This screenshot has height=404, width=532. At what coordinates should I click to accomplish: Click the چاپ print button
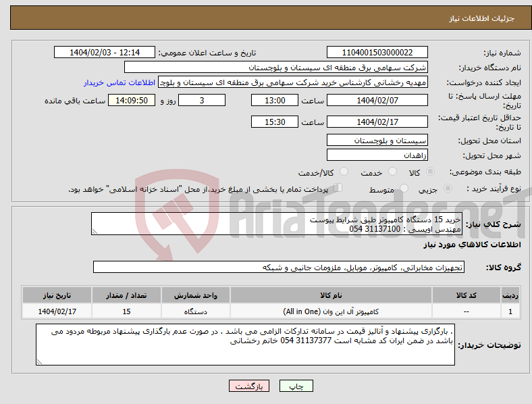(x=296, y=386)
